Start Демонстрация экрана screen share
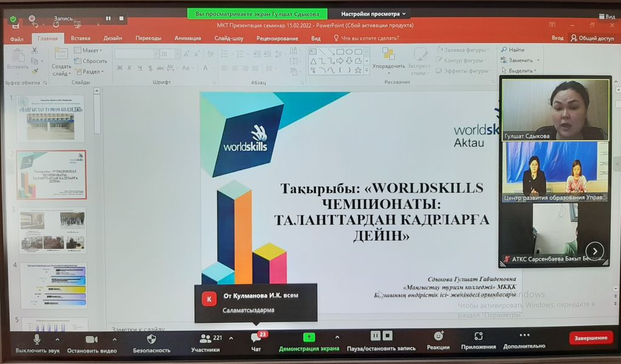The width and height of the screenshot is (621, 364). click(x=309, y=343)
